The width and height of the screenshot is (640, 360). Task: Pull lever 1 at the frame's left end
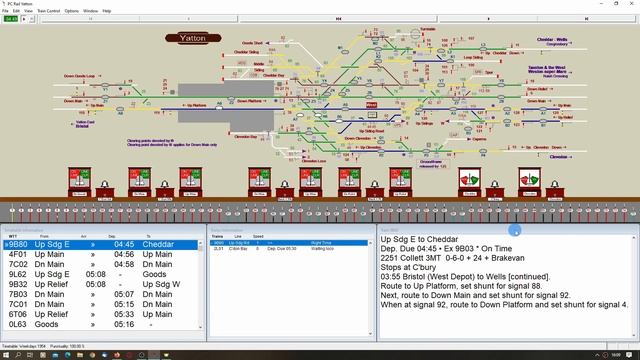coord(12,211)
